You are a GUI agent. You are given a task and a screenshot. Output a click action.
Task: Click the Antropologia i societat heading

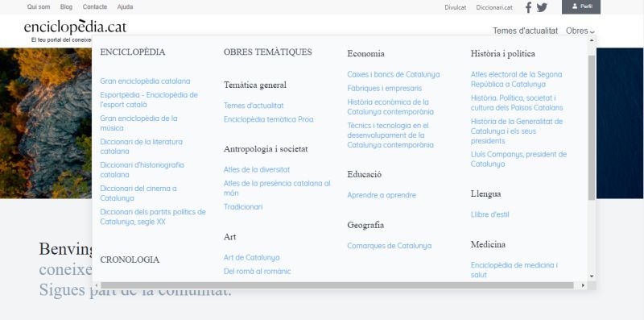pos(266,149)
